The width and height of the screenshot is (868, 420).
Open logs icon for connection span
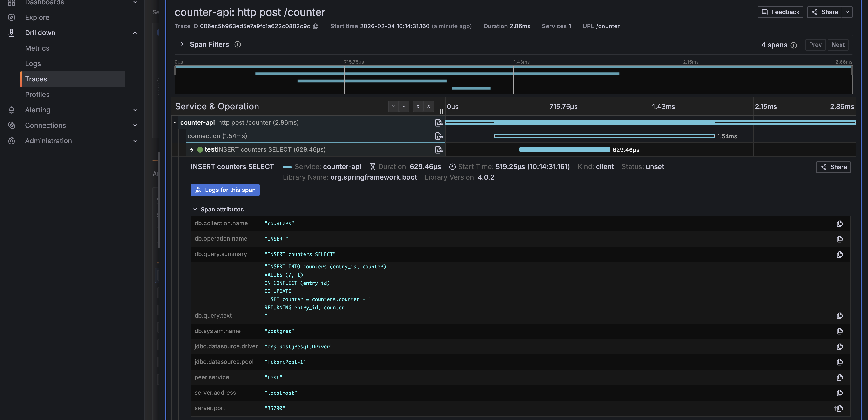point(439,136)
